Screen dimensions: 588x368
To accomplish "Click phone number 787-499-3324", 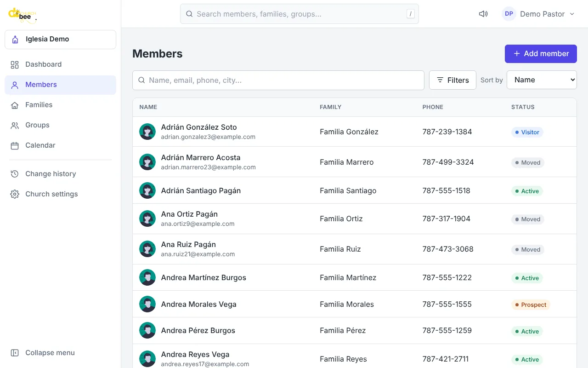I will 448,162.
